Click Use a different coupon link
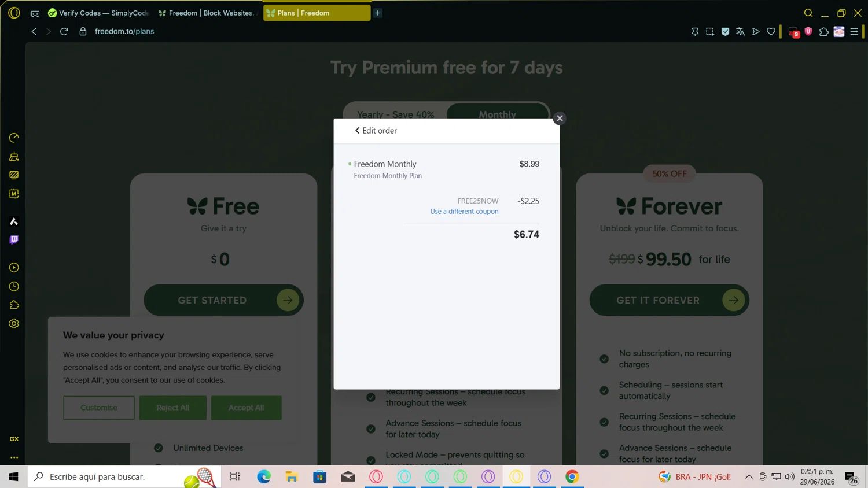 (x=464, y=212)
